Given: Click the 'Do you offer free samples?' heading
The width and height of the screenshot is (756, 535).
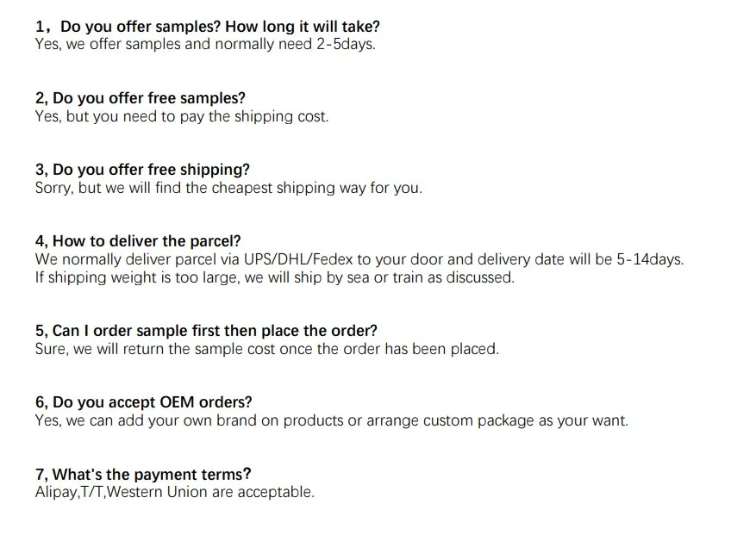Looking at the screenshot, I should pos(141,98).
